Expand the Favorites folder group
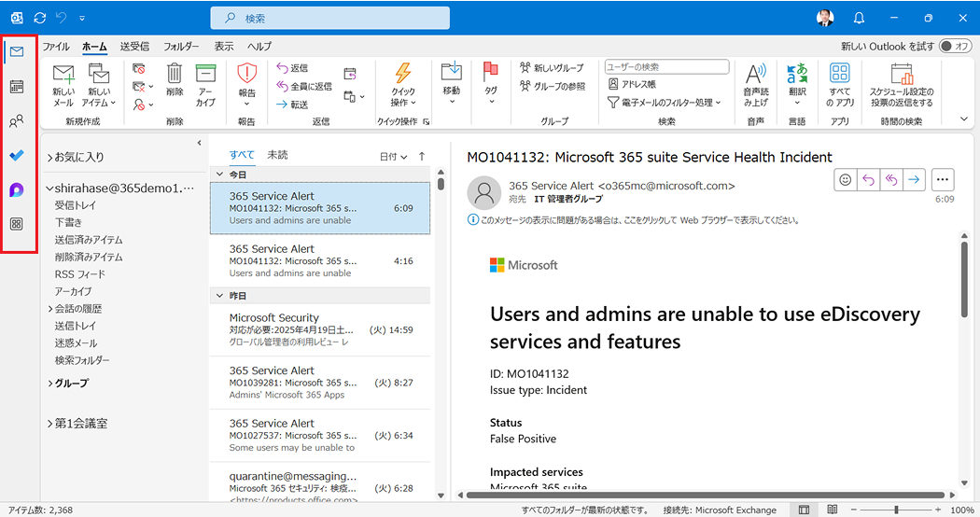 76,158
